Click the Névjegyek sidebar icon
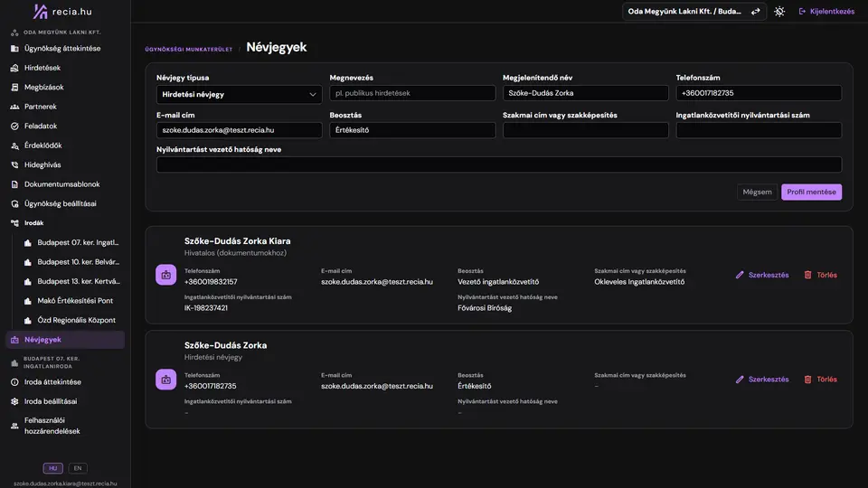 (x=14, y=340)
